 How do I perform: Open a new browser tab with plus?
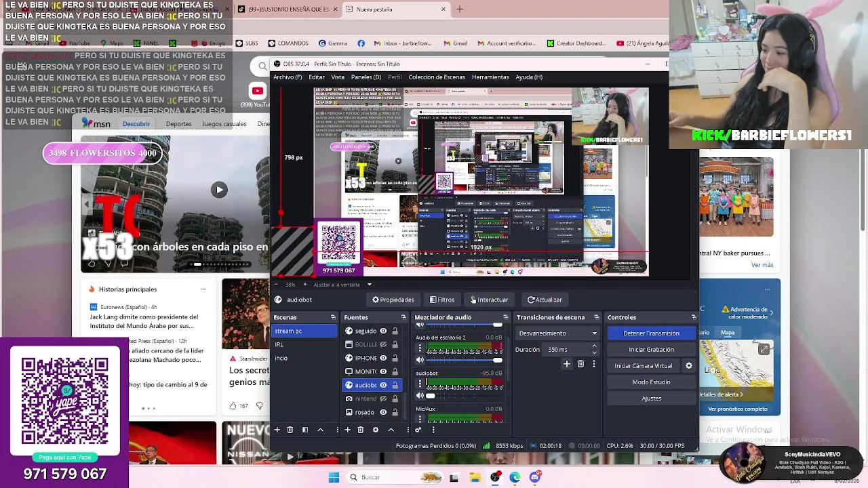click(460, 9)
